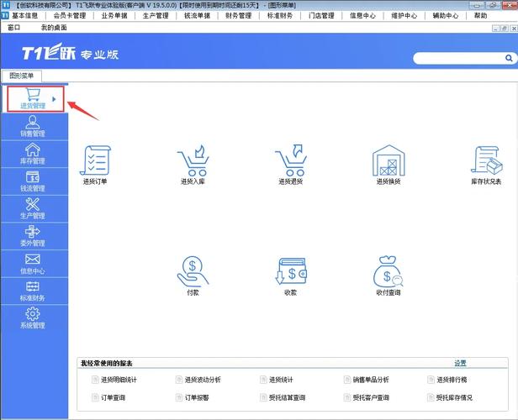This screenshot has width=518, height=420.
Task: Open the 进货订单 purchase order icon
Action: pyautogui.click(x=94, y=160)
